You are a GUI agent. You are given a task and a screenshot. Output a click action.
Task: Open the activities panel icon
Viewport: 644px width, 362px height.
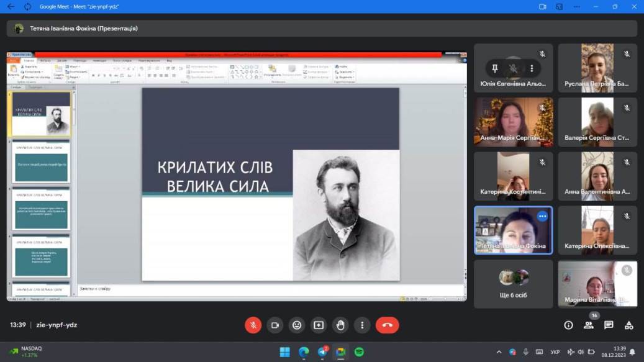click(x=628, y=325)
